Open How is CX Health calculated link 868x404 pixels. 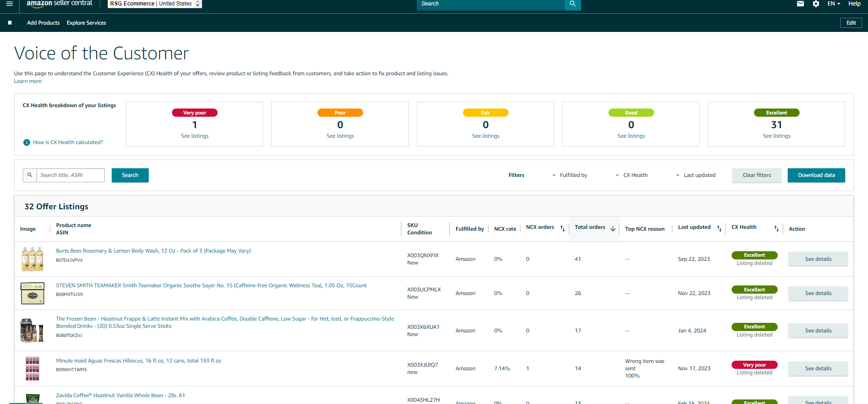click(x=68, y=142)
